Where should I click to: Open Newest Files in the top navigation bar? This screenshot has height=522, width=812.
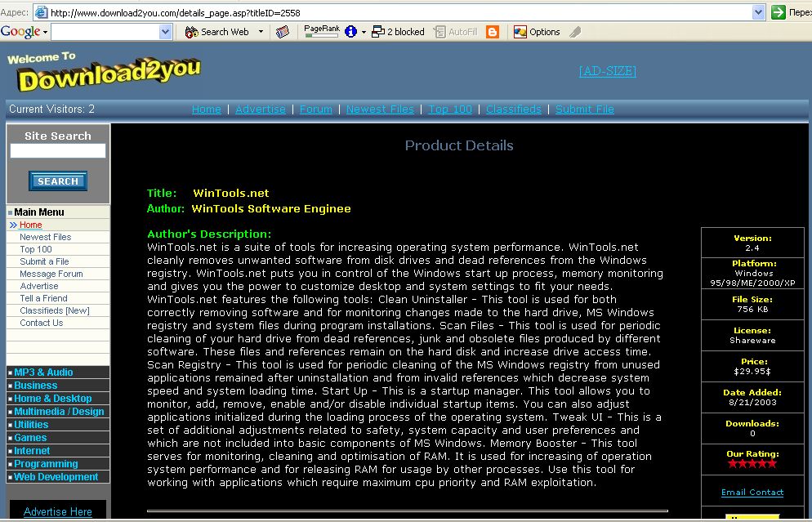[x=380, y=109]
